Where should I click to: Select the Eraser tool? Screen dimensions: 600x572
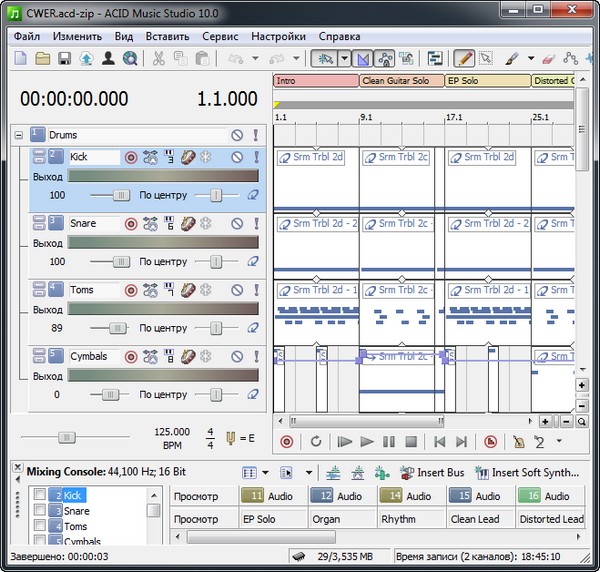coord(548,59)
